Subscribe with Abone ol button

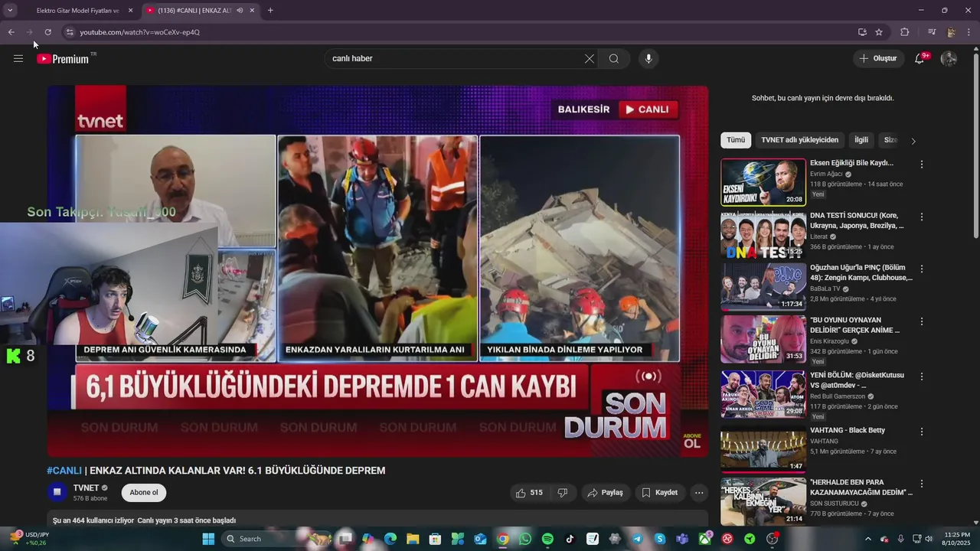click(x=144, y=493)
